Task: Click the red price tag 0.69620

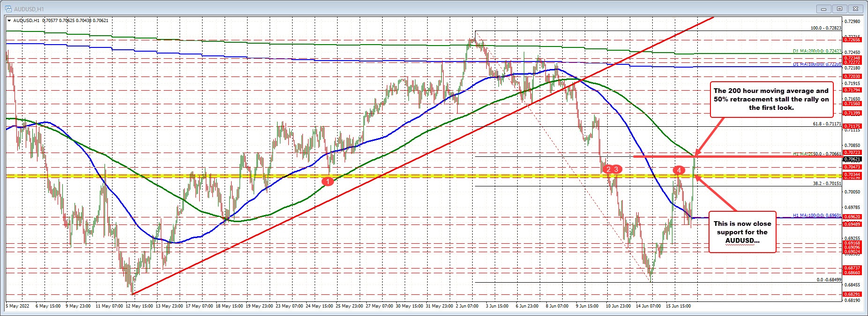Action: (x=852, y=217)
